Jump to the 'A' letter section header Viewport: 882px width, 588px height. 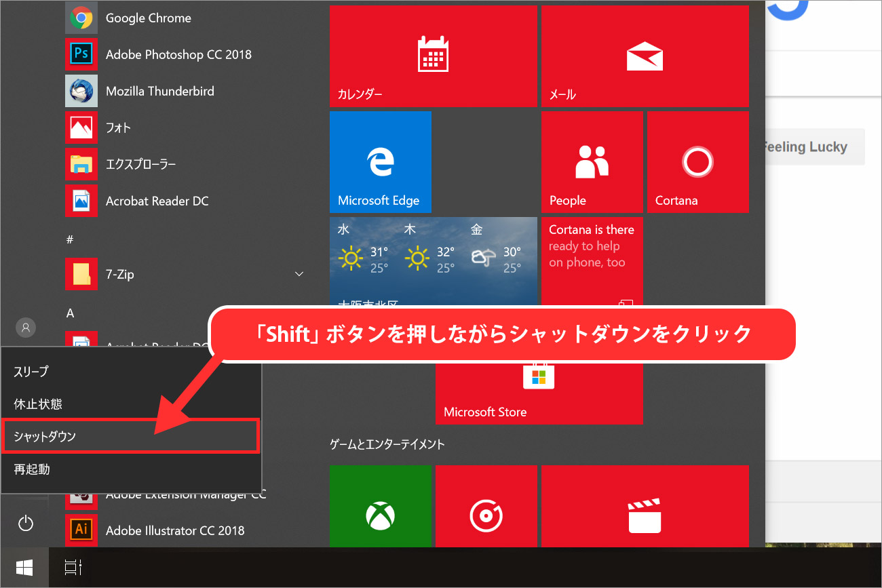click(x=70, y=313)
